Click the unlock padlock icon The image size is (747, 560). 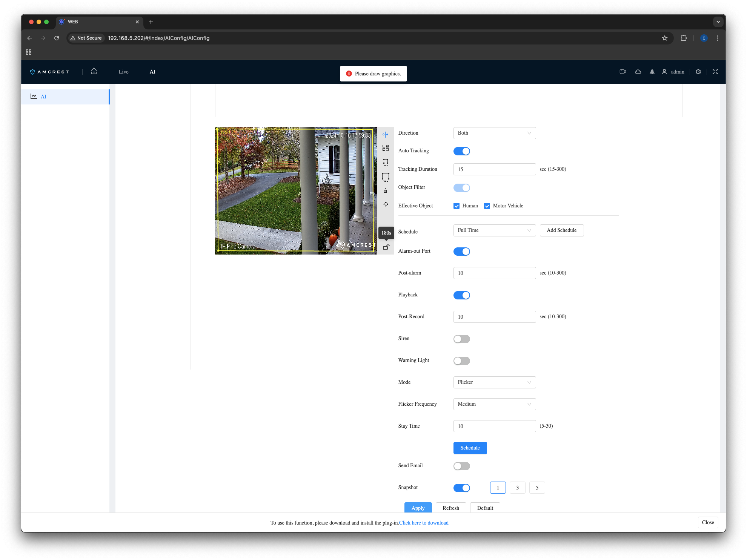tap(386, 247)
